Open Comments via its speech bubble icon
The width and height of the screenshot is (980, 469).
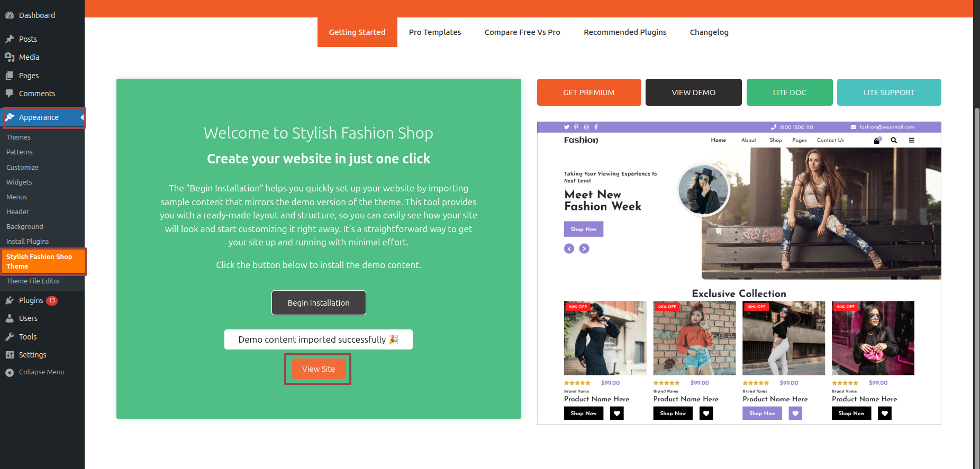[10, 94]
